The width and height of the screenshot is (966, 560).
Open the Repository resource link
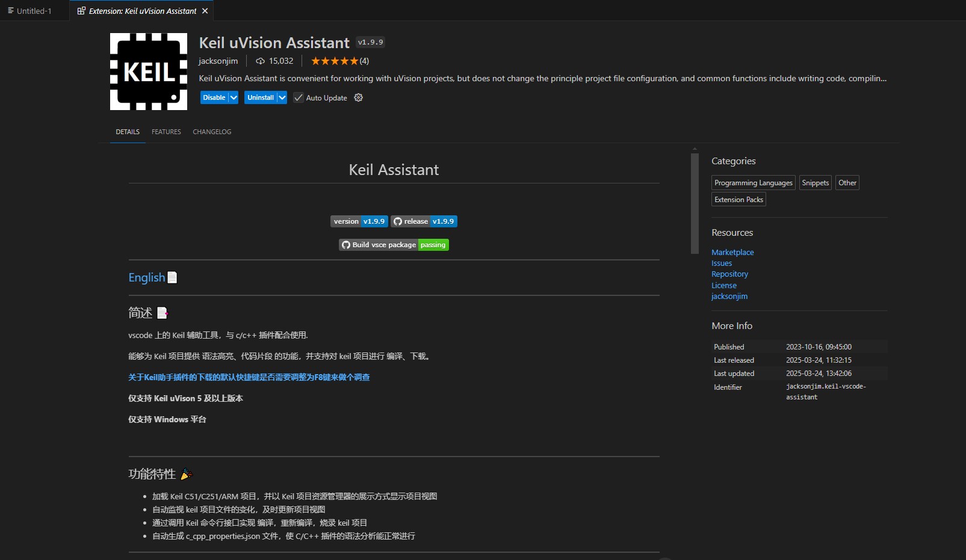729,274
